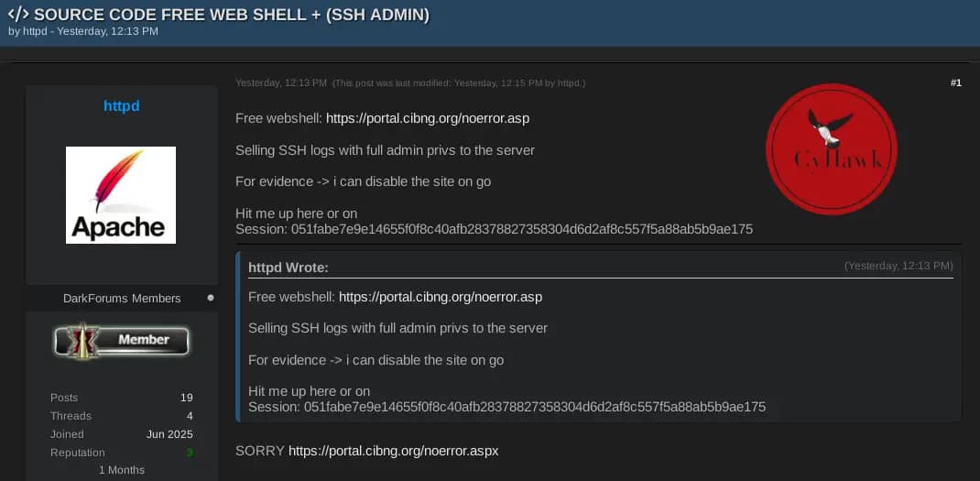The image size is (980, 481).
Task: Click the CyHawk red circle logo
Action: pyautogui.click(x=832, y=149)
